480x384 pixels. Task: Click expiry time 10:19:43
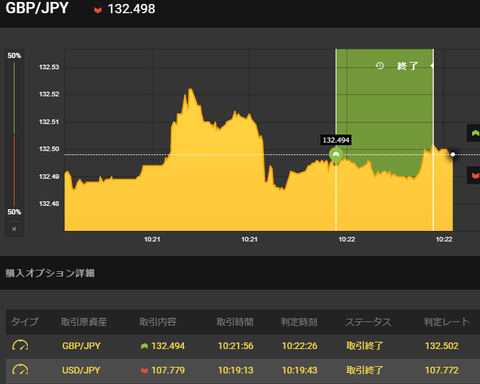(300, 370)
